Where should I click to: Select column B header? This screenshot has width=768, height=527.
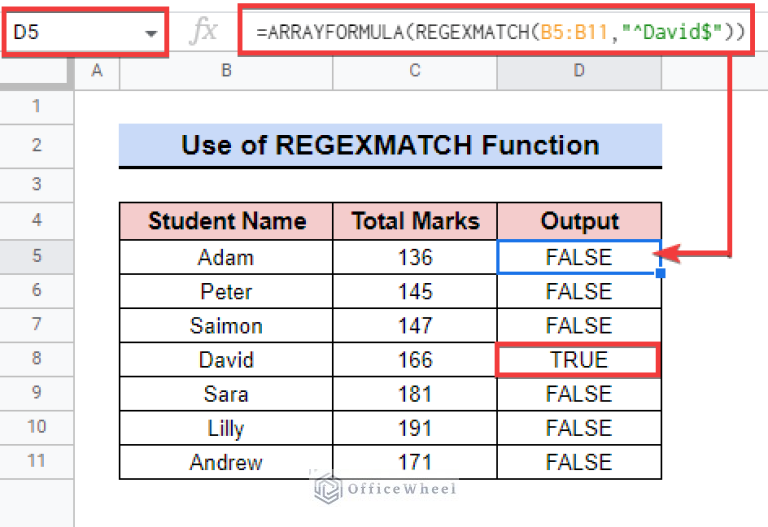point(226,70)
